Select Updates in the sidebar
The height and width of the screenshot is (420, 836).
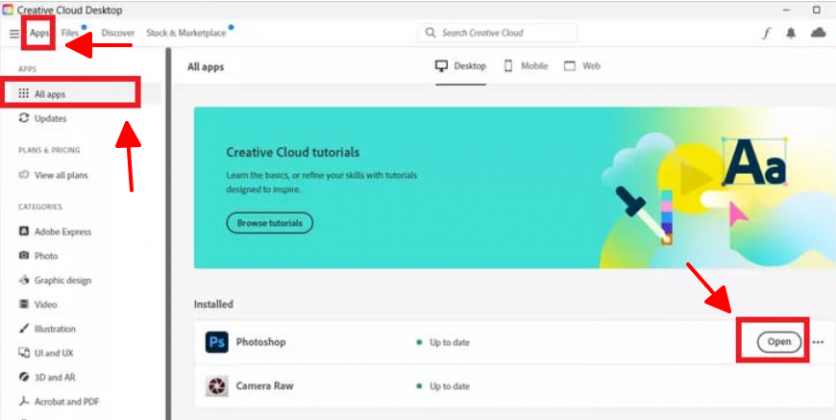(x=50, y=118)
